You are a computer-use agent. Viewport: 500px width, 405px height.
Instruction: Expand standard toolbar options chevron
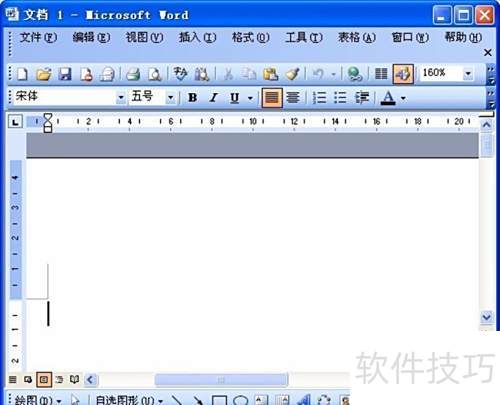490,75
